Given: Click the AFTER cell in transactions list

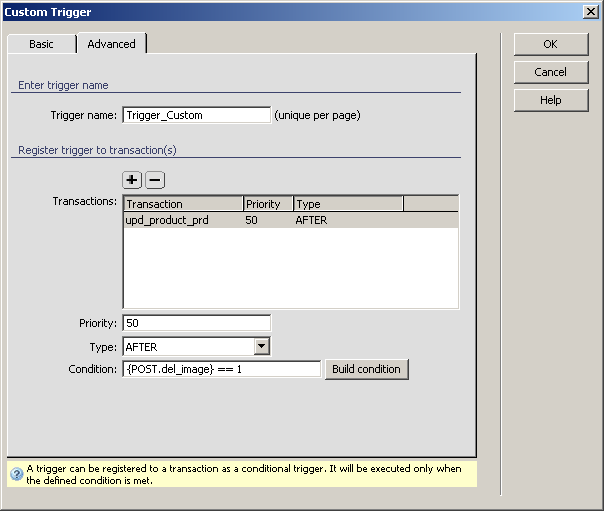Looking at the screenshot, I should [x=311, y=220].
